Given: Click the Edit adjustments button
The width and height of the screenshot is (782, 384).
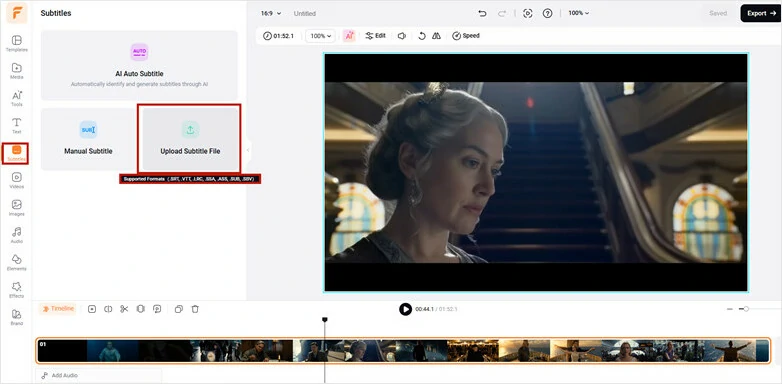Looking at the screenshot, I should pos(376,36).
